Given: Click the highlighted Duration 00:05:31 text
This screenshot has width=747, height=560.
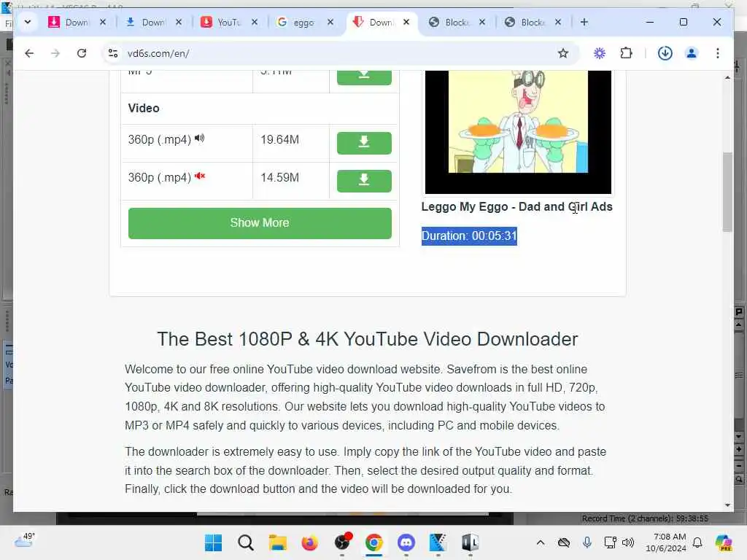Looking at the screenshot, I should 469,236.
